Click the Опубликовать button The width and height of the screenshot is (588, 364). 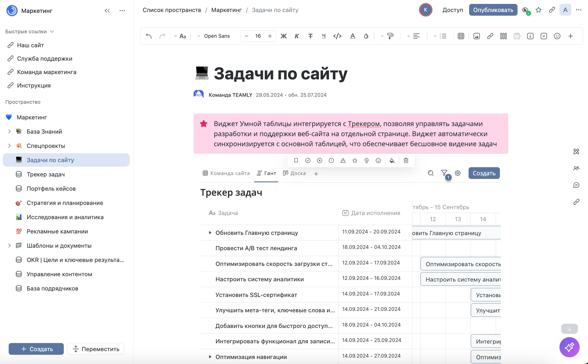[493, 10]
